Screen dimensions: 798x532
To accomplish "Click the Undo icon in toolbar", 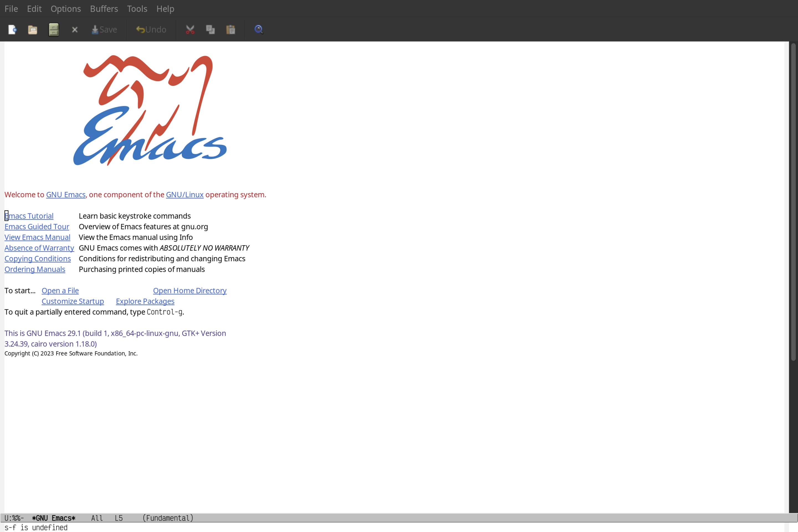I will (150, 29).
